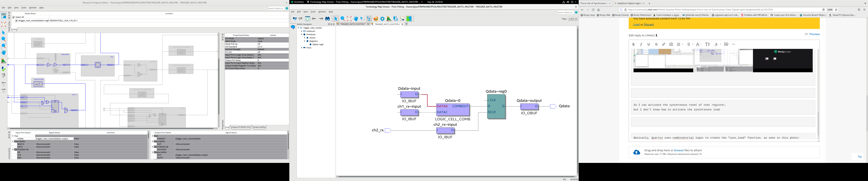Click the blue gear settings icon
868x181 pixels.
pos(382,19)
